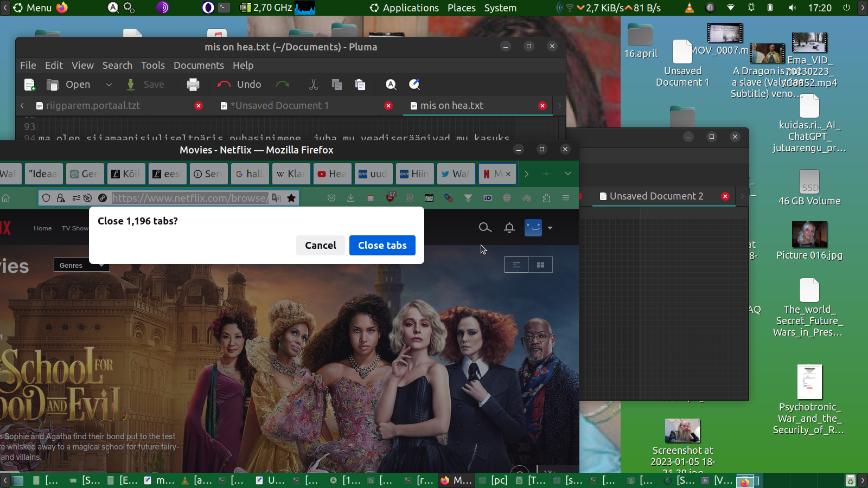
Task: Click the Firefox extensions puzzle icon
Action: [x=546, y=198]
